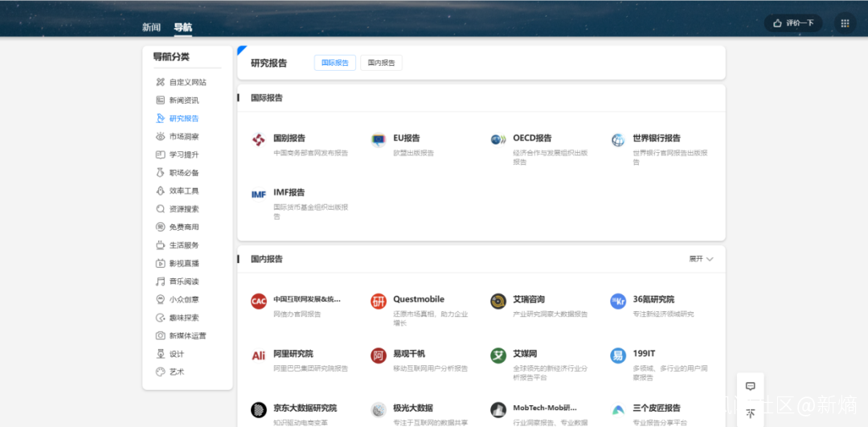Screen dimensions: 868x427
Task: Click the back-to-top arrow icon
Action: click(751, 413)
